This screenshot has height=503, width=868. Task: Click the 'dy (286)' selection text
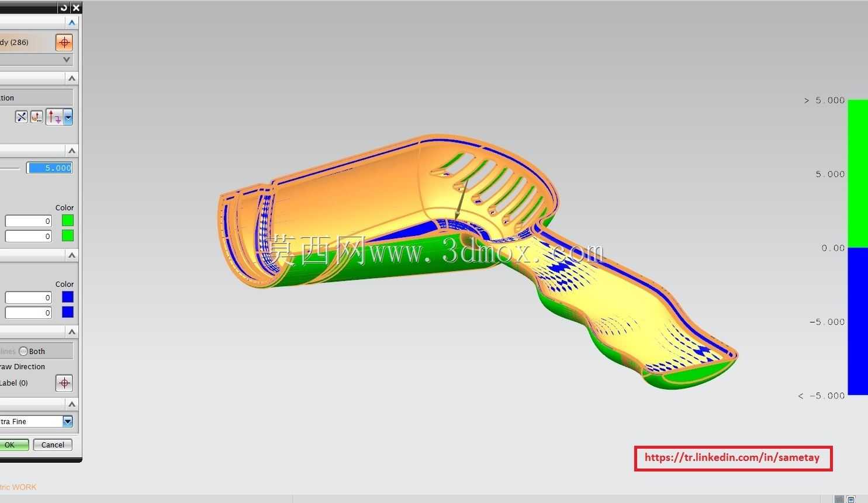click(14, 42)
